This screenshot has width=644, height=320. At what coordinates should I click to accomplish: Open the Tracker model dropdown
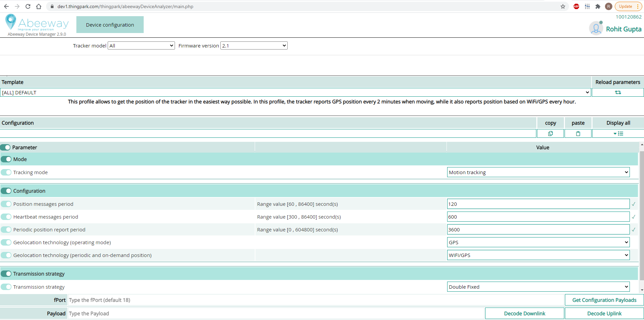click(x=141, y=46)
